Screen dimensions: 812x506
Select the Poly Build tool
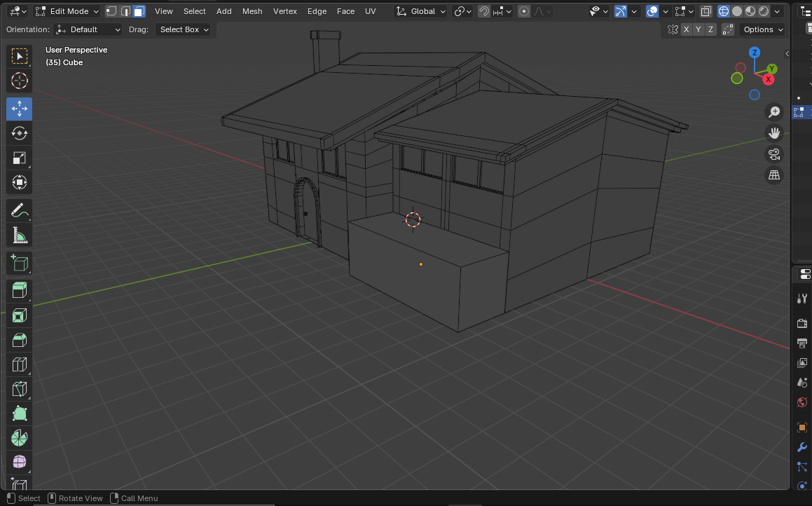coord(19,413)
